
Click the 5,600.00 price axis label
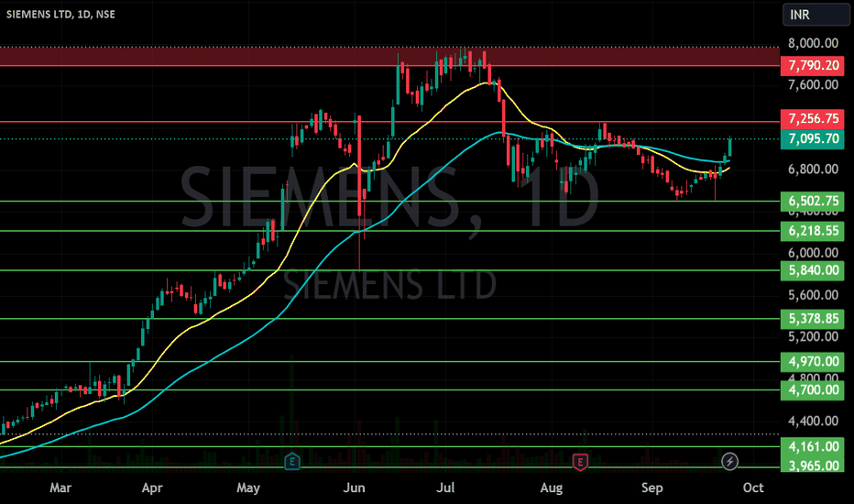point(813,295)
